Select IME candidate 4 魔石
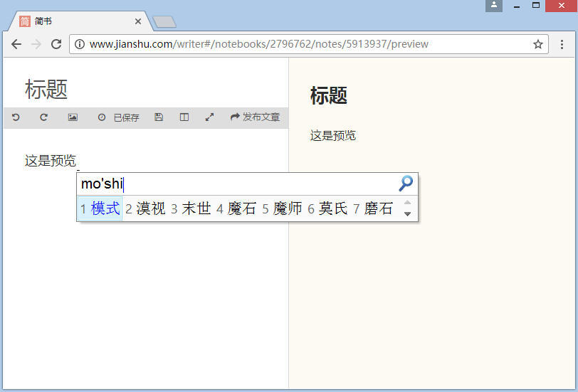 pyautogui.click(x=236, y=208)
